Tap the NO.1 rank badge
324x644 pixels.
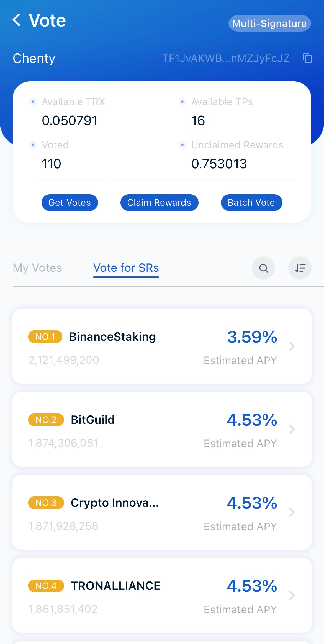click(45, 337)
